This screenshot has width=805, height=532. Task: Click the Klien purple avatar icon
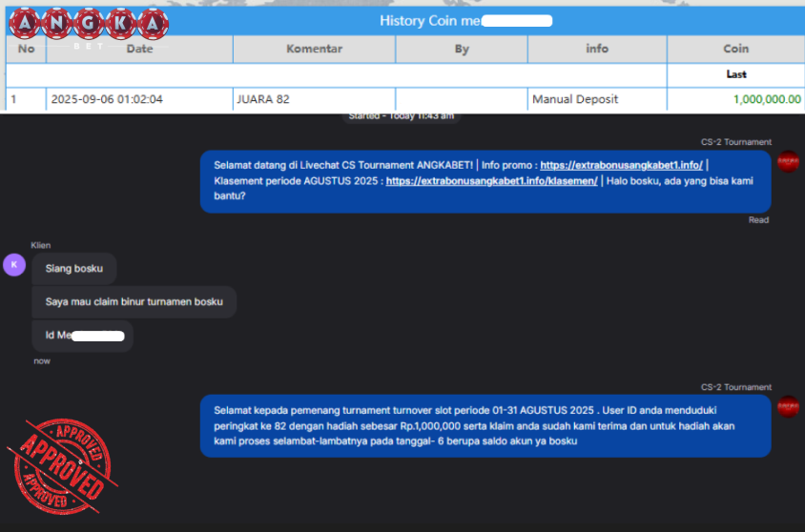(x=14, y=265)
